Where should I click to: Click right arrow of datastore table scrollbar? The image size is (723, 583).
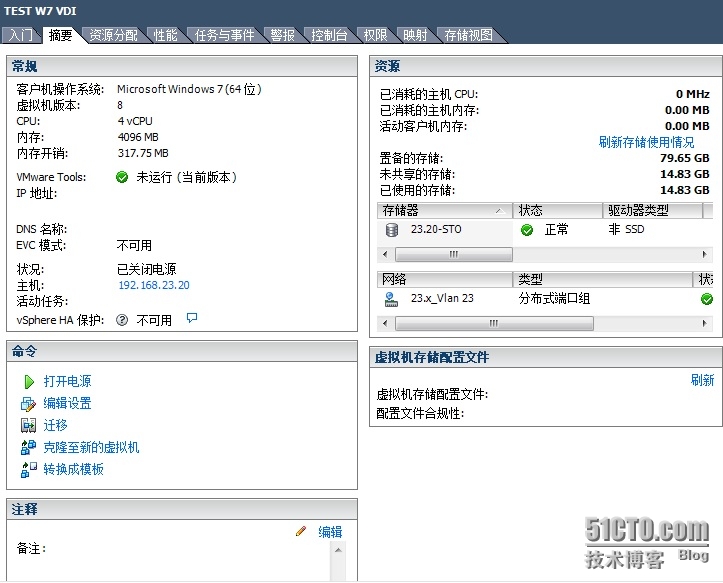tap(705, 255)
